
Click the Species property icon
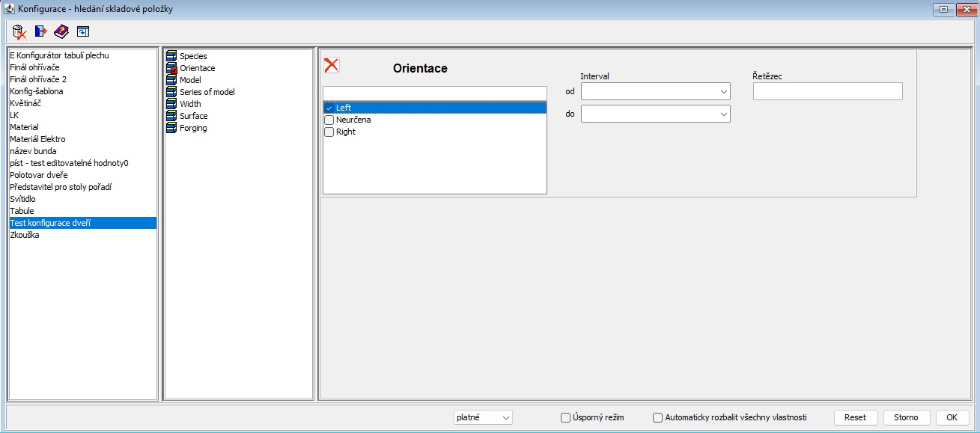click(x=171, y=56)
